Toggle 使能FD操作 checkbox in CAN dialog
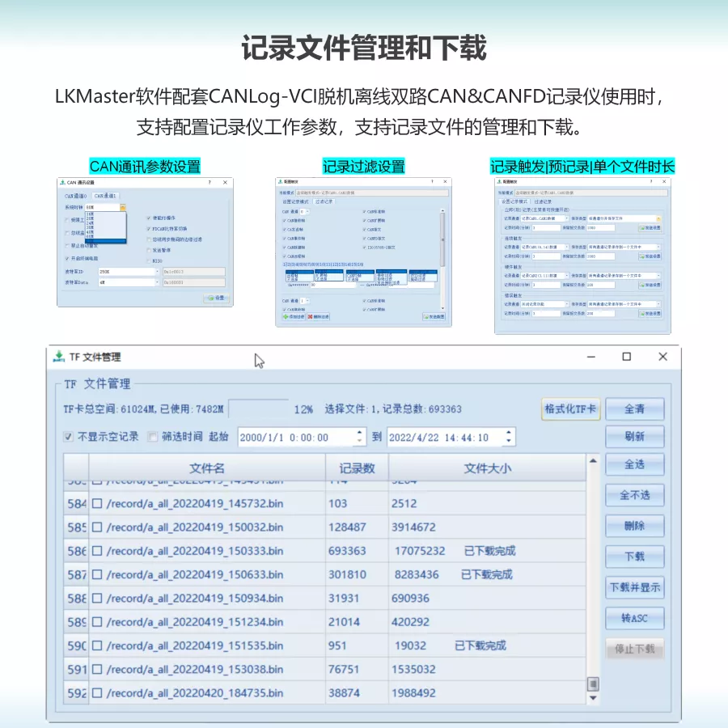The image size is (728, 728). coord(149,218)
